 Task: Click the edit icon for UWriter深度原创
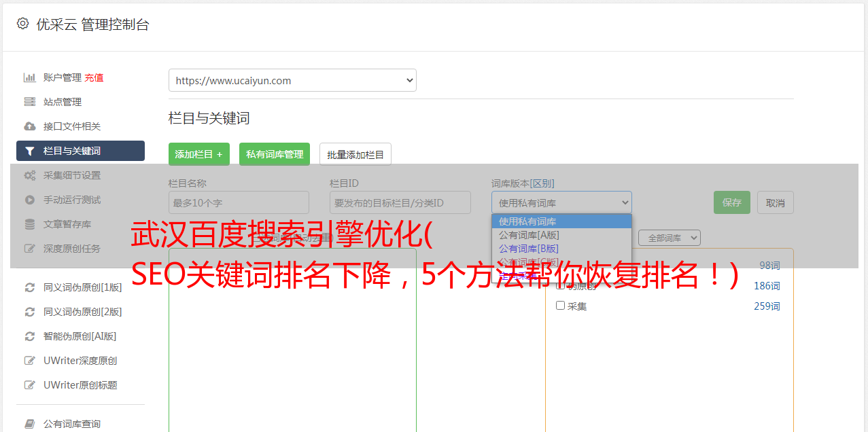[30, 361]
